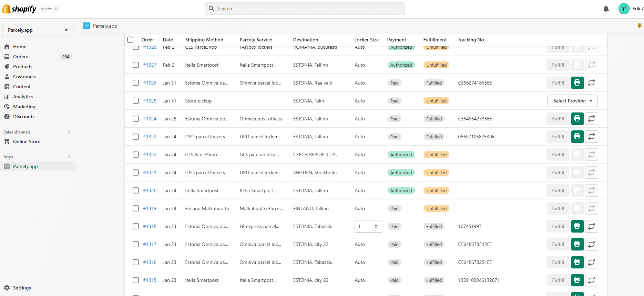Open Erik's account avatar menu
The width and height of the screenshot is (644, 296).
624,9
